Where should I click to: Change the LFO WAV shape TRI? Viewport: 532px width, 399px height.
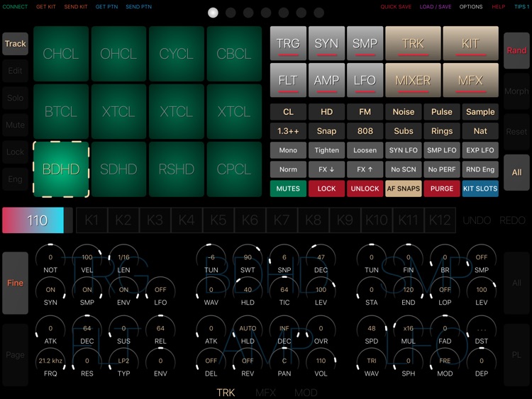pyautogui.click(x=372, y=362)
